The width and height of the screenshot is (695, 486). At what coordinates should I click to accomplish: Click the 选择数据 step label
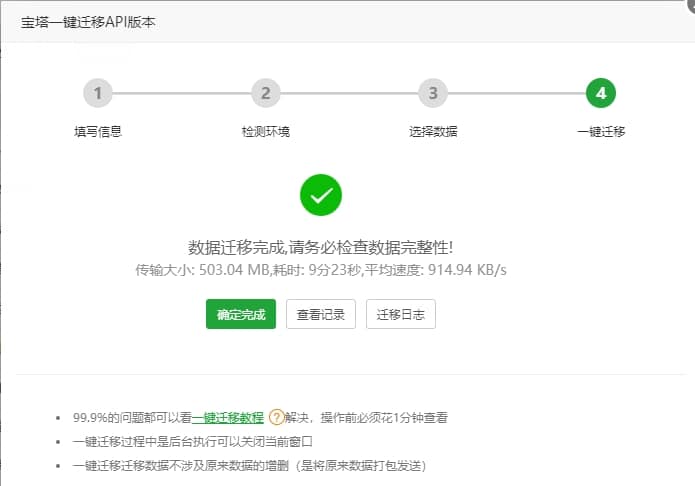click(433, 132)
